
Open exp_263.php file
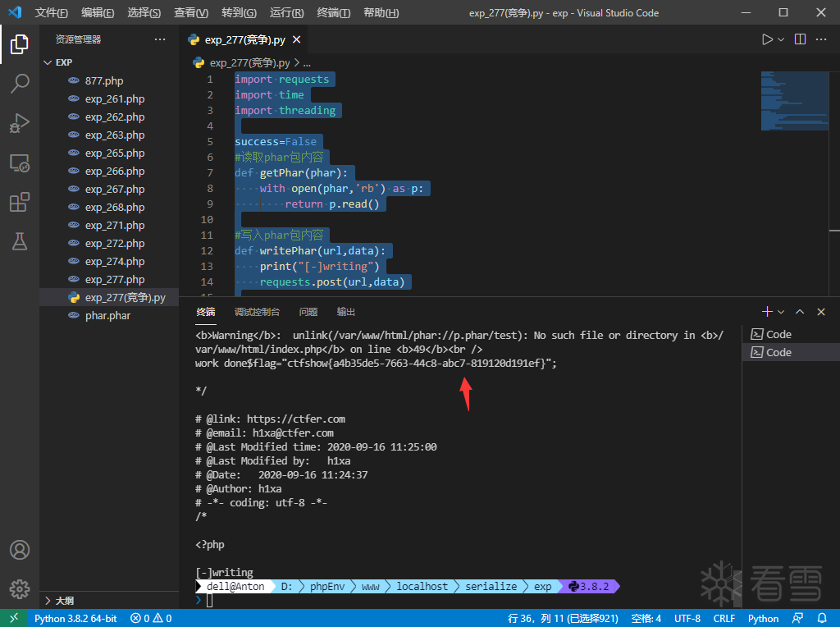pyautogui.click(x=109, y=135)
